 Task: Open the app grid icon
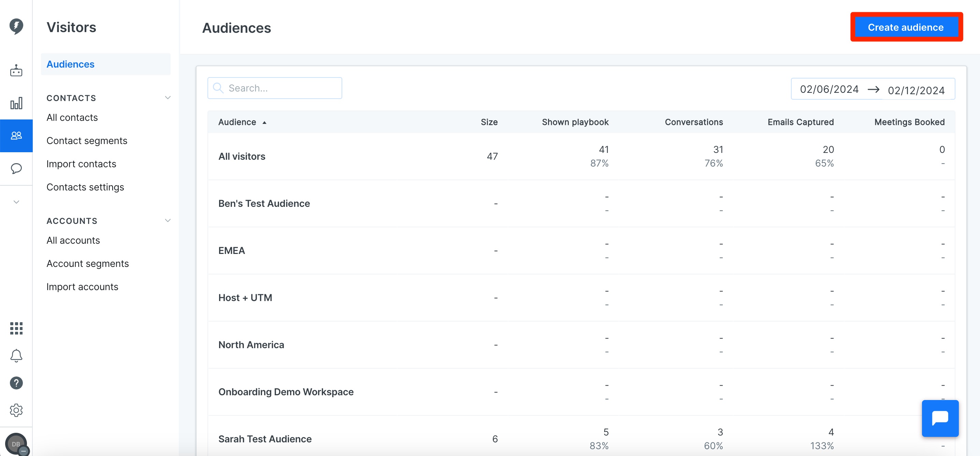point(16,328)
